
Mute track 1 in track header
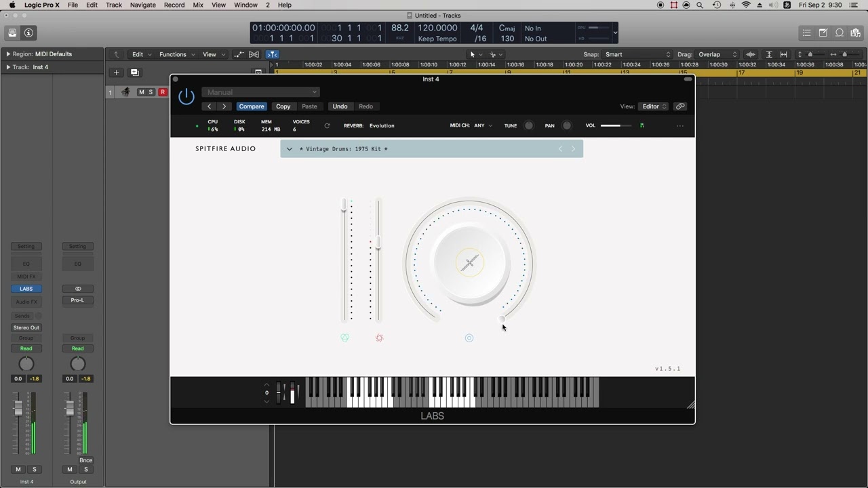(x=141, y=92)
